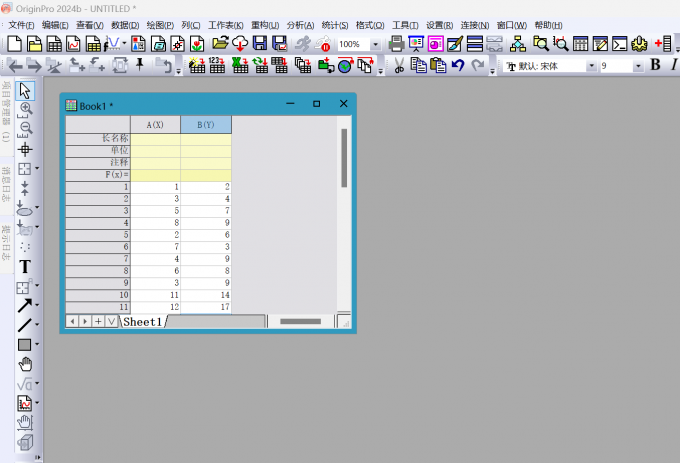The width and height of the screenshot is (680, 463).
Task: Expand the new function plot dropdown arrow
Action: (x=124, y=43)
